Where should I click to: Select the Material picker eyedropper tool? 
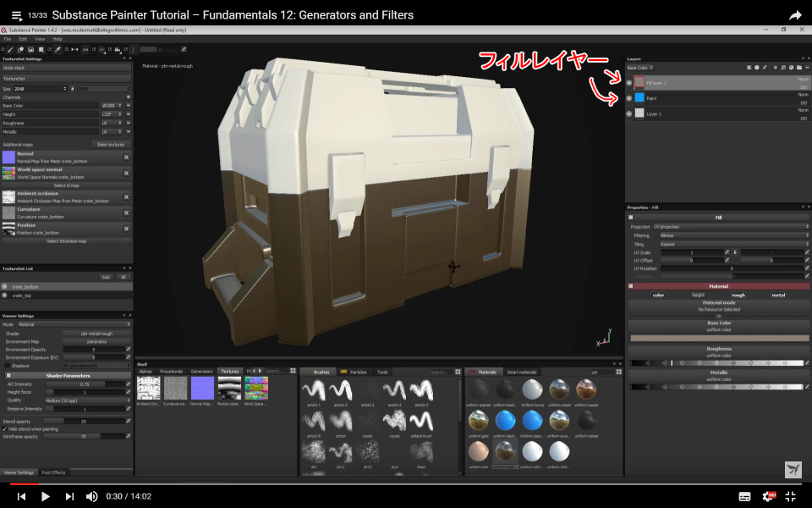coord(58,49)
